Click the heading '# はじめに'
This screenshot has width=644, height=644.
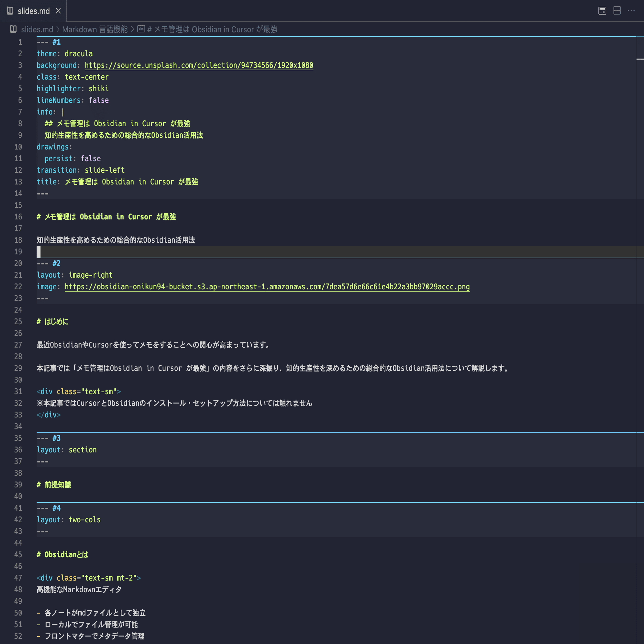point(53,322)
